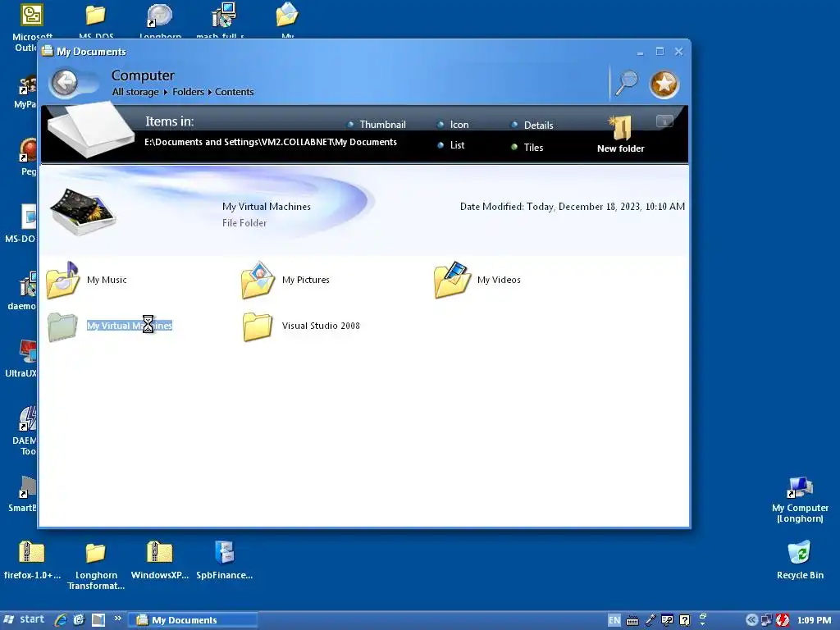
Task: Click the small panel toggle icon right of New folder
Action: coord(664,121)
